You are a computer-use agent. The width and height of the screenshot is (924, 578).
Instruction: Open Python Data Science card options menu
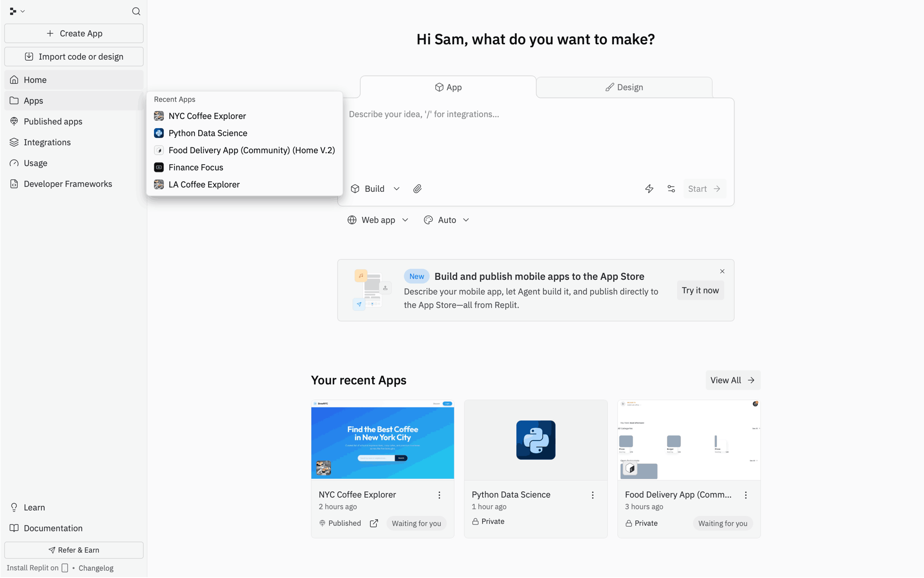593,495
